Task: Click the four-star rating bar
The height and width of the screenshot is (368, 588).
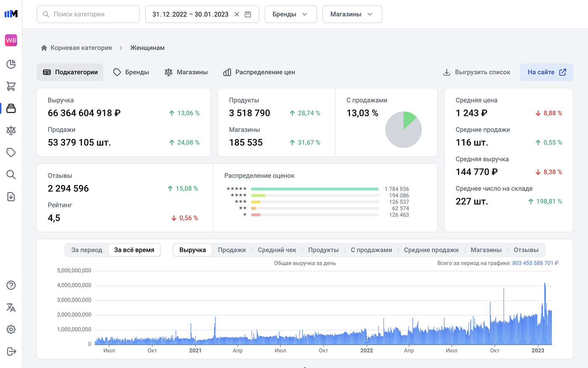Action: coord(258,196)
